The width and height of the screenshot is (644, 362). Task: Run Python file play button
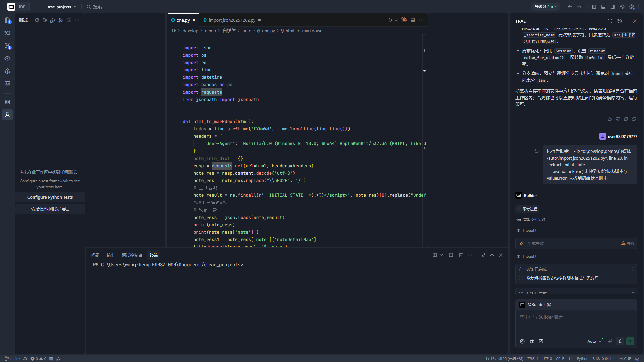390,20
